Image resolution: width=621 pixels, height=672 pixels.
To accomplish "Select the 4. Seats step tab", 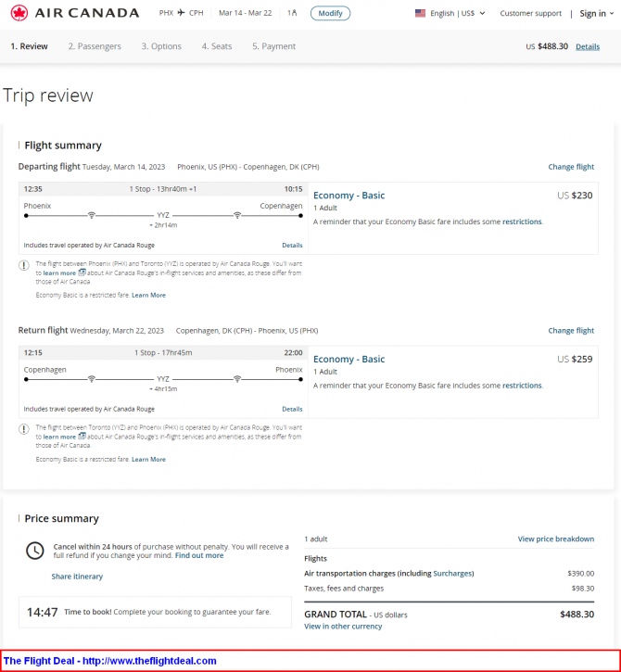I will (x=217, y=46).
